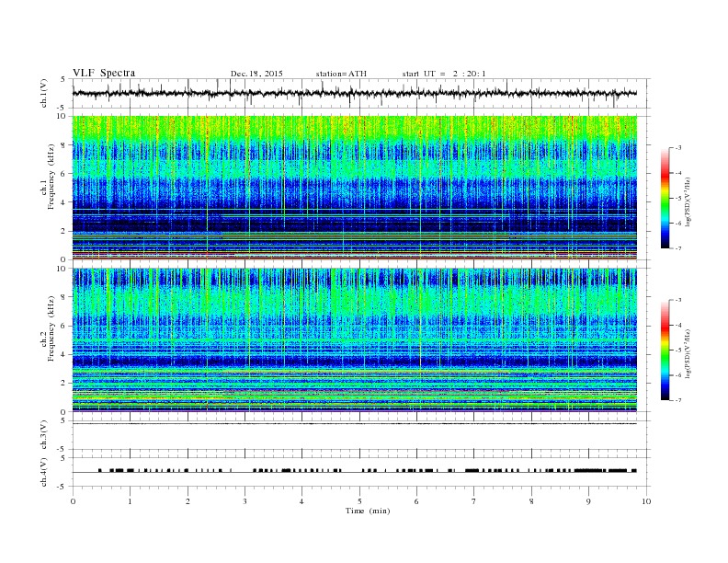Viewport: 728px width, 563px height.
Task: Click the ch.1 voltage waveform trace
Action: [x=354, y=93]
